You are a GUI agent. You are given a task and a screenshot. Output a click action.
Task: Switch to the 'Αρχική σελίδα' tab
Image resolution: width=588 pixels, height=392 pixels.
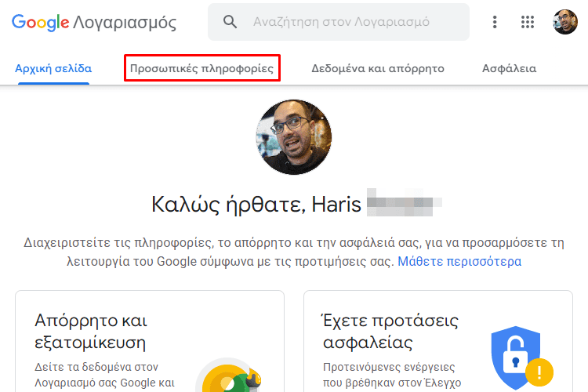coord(53,69)
